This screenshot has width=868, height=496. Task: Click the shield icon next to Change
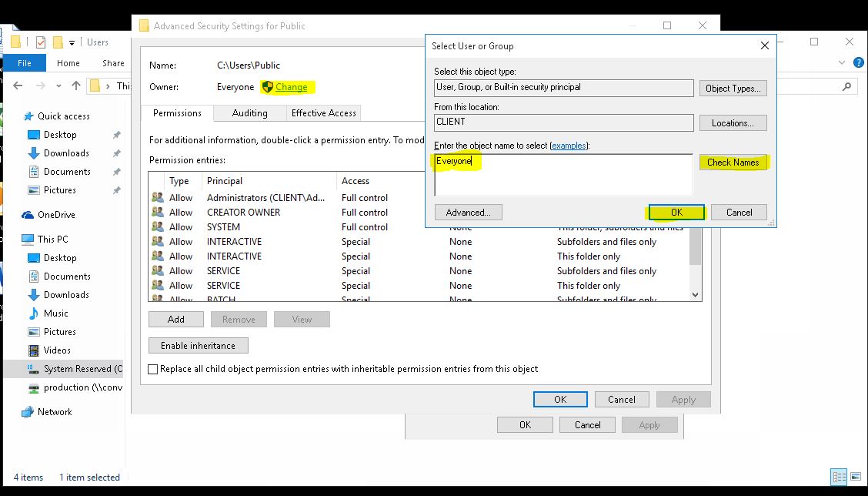tap(268, 87)
